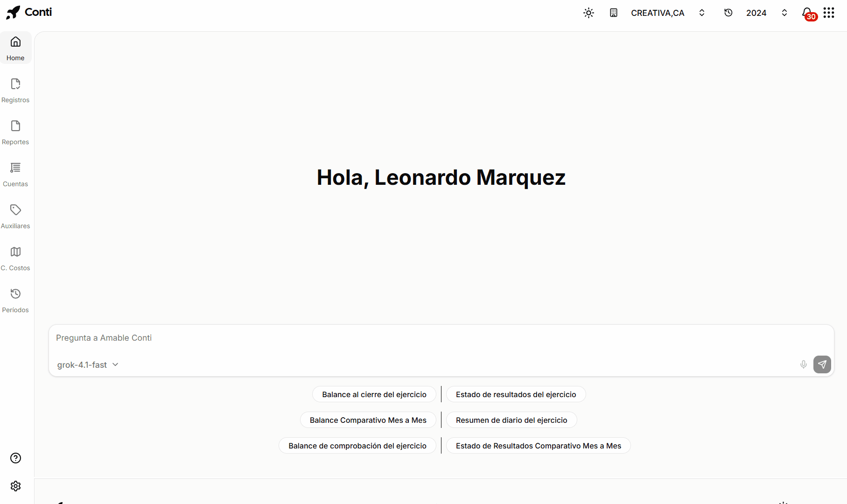The image size is (847, 504).
Task: Open the settings gear icon
Action: [15, 486]
